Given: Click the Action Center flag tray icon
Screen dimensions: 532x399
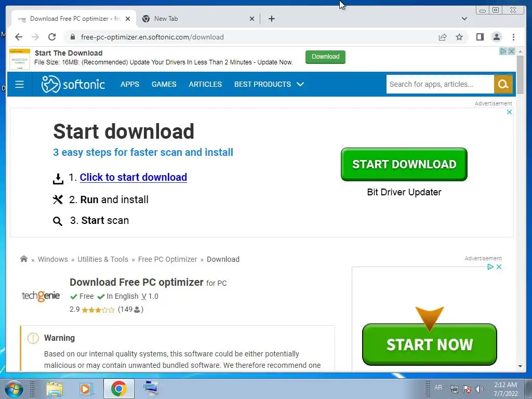Looking at the screenshot, I should 467,389.
